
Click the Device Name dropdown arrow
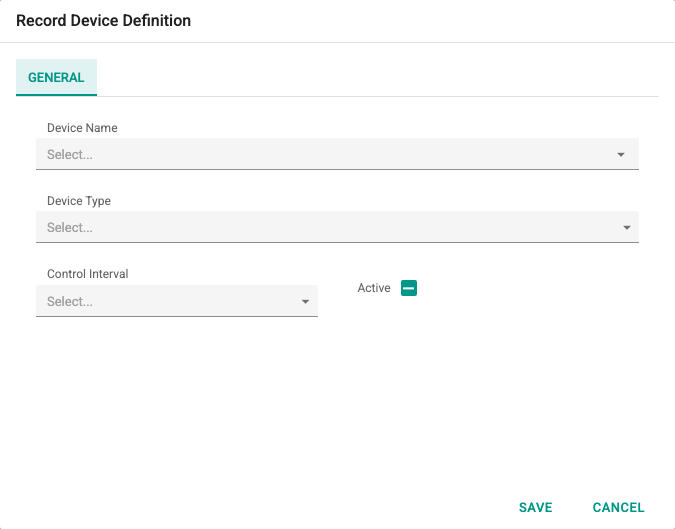click(621, 155)
